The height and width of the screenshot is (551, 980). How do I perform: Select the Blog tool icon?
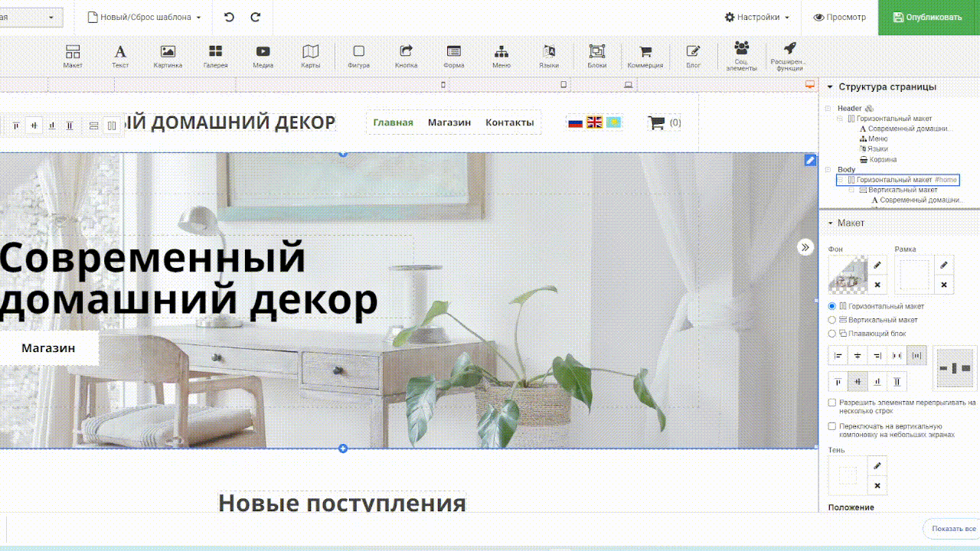coord(693,56)
